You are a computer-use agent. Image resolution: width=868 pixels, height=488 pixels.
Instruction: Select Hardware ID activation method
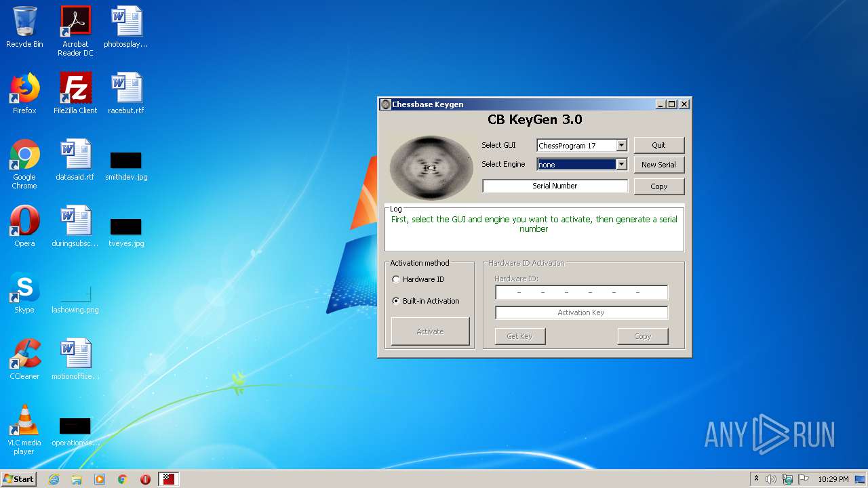396,279
